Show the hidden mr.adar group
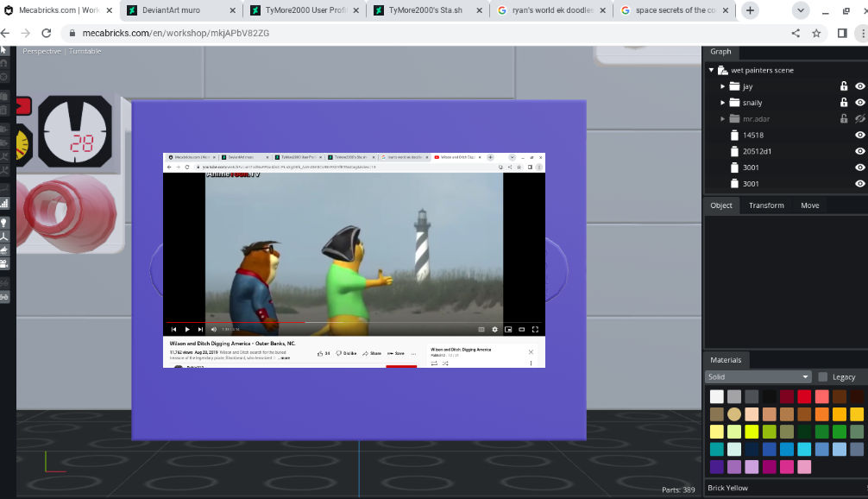868x499 pixels. click(x=859, y=118)
